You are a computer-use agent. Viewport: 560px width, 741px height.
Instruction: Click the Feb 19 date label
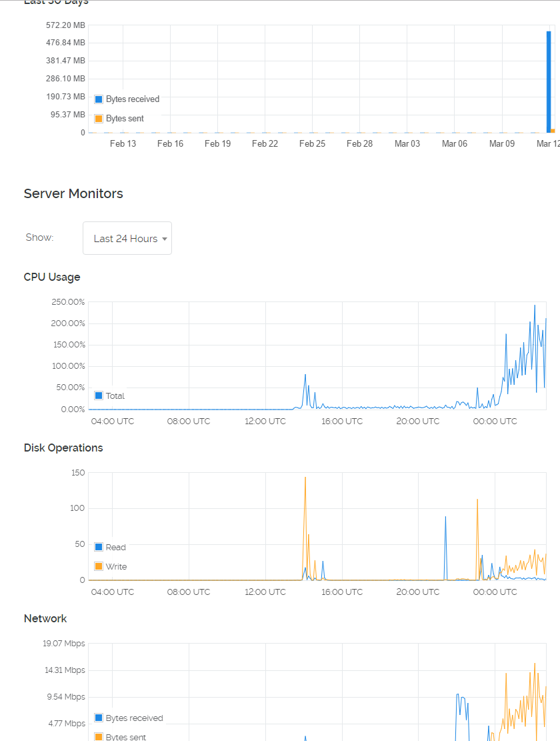coord(218,143)
